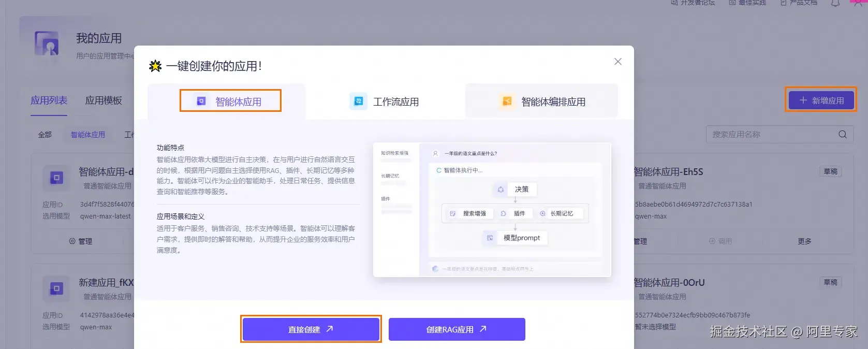Click the 草稿 tag on 智能体应用-Eh5S card
Viewport: 868px width, 349px height.
click(x=830, y=171)
